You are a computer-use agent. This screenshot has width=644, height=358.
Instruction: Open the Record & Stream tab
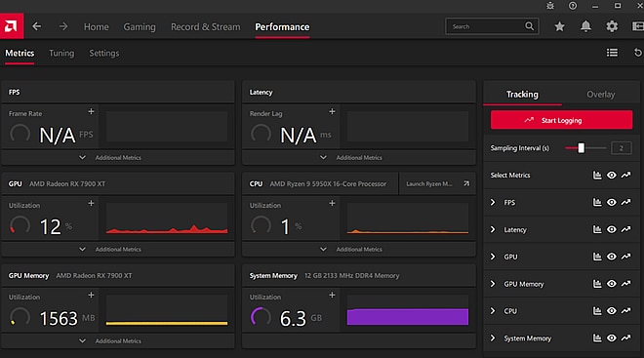click(x=205, y=26)
